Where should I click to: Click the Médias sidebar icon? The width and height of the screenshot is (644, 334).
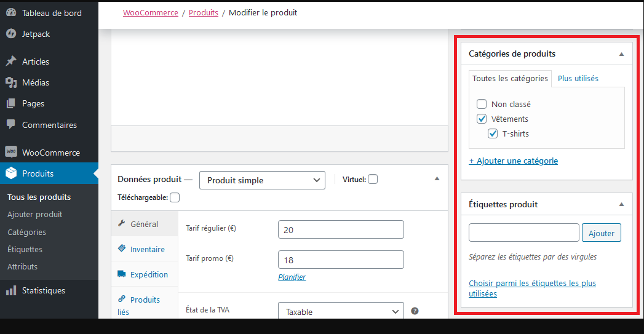pos(11,82)
